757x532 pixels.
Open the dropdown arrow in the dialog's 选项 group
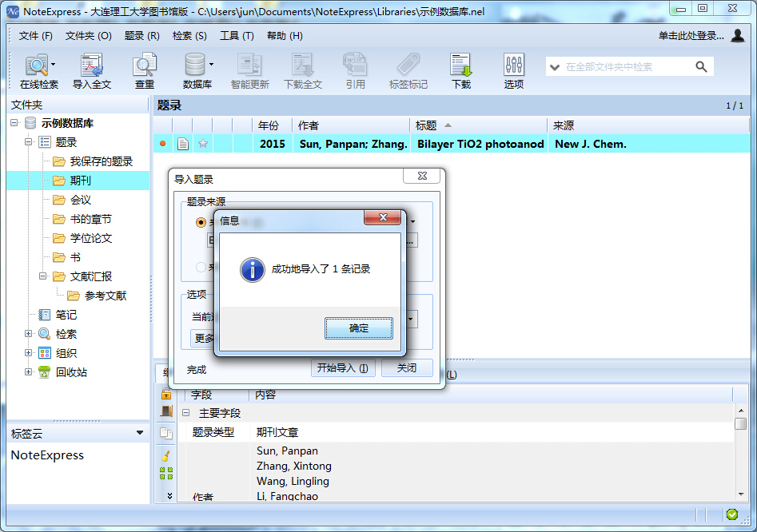[x=411, y=319]
